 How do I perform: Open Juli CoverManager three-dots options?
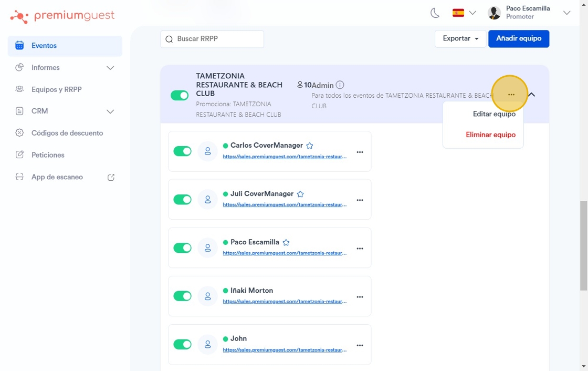coord(360,200)
